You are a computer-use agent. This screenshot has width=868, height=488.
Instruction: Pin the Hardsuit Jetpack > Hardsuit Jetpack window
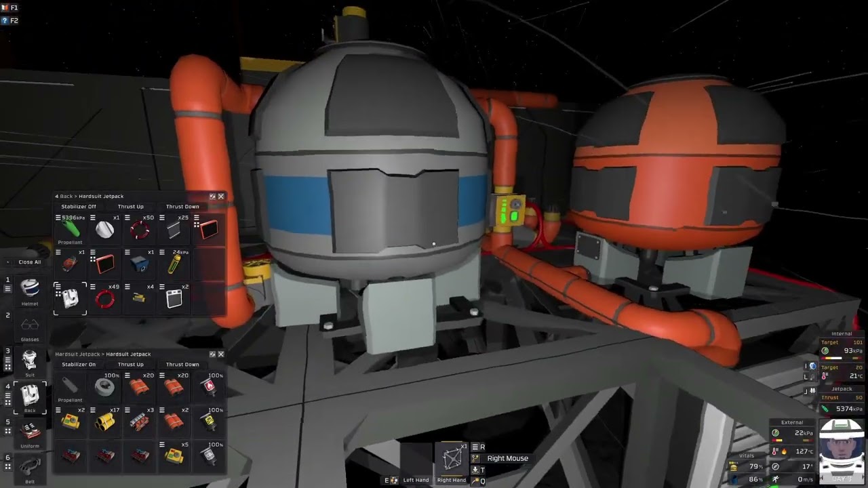click(212, 354)
